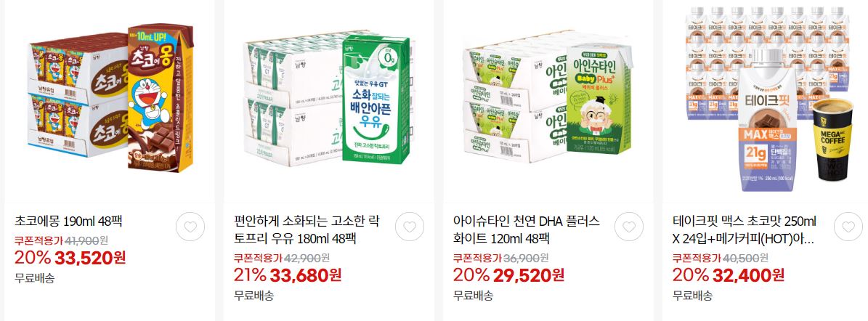The image size is (868, 321).
Task: Click the 21% discount rate label
Action: (x=250, y=275)
